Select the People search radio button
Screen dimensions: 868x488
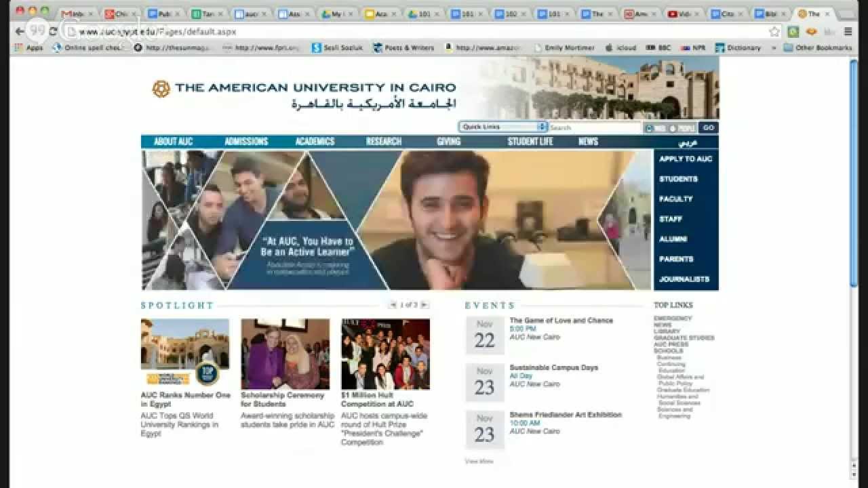pos(673,128)
